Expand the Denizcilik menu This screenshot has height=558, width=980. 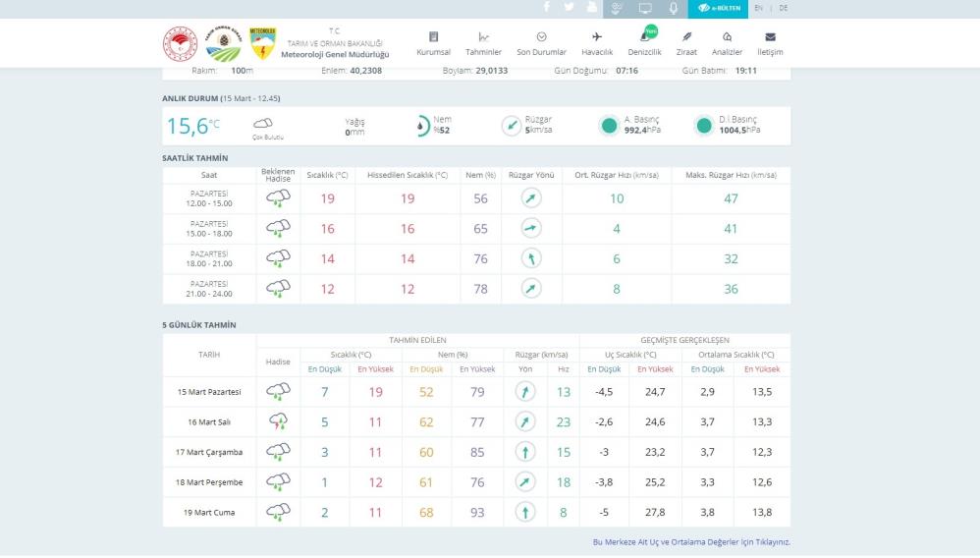[644, 43]
